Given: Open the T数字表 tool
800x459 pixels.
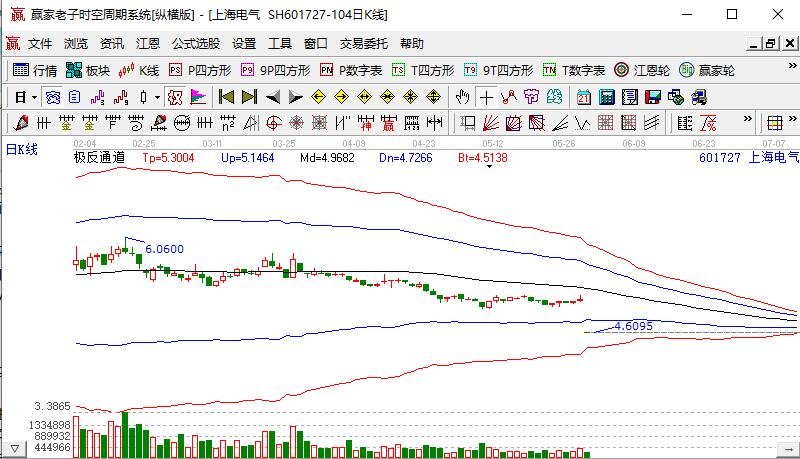Looking at the screenshot, I should [574, 70].
